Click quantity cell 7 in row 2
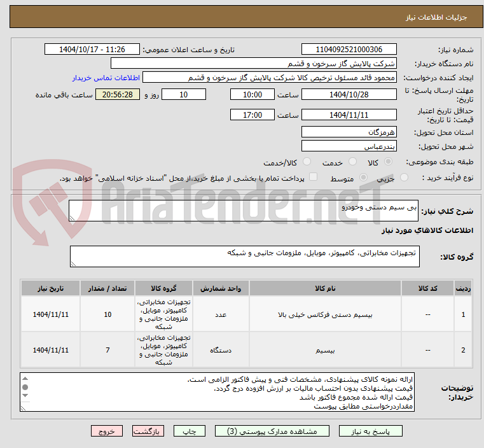Image resolution: width=484 pixels, height=448 pixels. coord(107,351)
